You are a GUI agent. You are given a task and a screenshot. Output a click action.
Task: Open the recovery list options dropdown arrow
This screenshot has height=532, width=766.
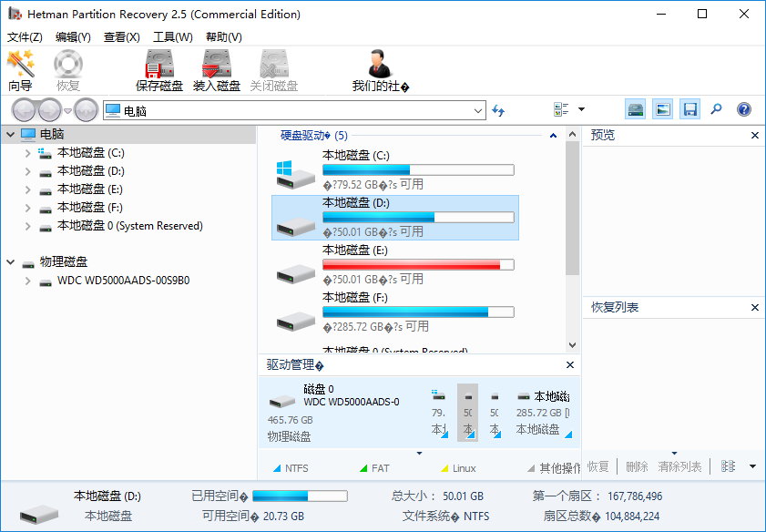pyautogui.click(x=753, y=466)
